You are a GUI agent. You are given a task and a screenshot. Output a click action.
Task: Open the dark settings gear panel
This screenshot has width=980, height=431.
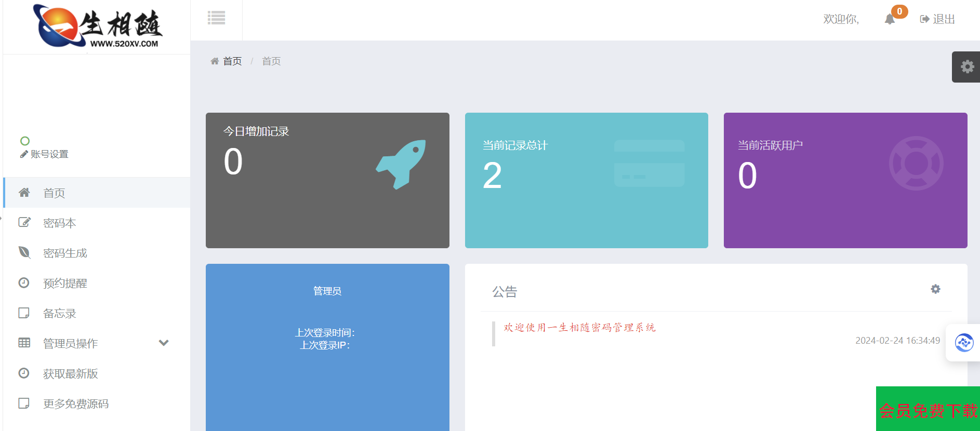coord(966,67)
